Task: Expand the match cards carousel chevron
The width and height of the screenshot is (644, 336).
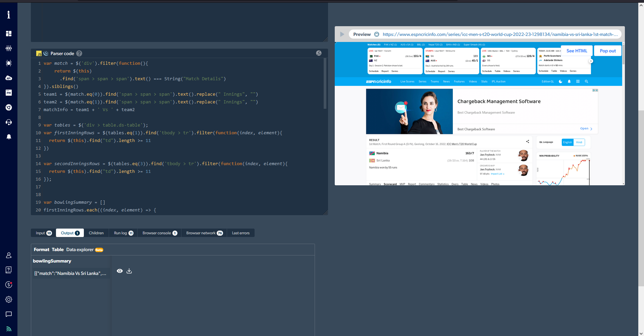Action: pos(591,61)
